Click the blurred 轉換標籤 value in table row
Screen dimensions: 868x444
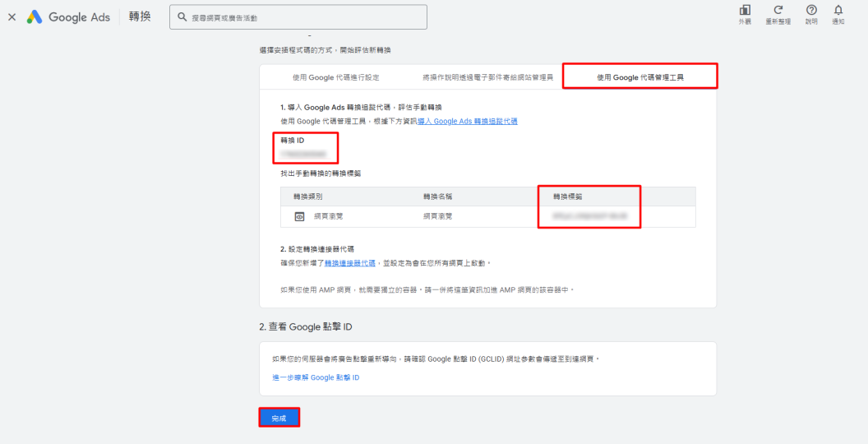[589, 215]
